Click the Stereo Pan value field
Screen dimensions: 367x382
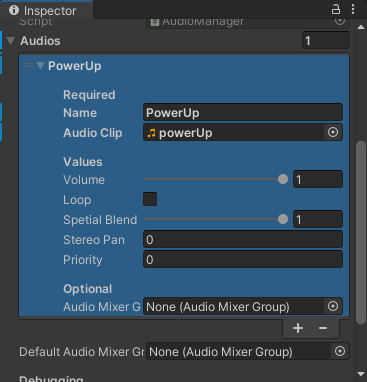click(x=243, y=239)
